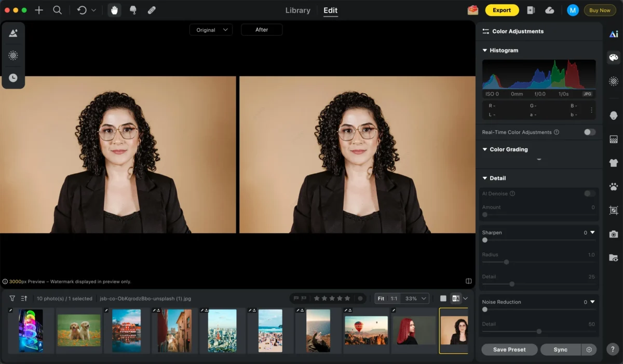Open the portrait face editing panel
The height and width of the screenshot is (364, 623).
[613, 115]
